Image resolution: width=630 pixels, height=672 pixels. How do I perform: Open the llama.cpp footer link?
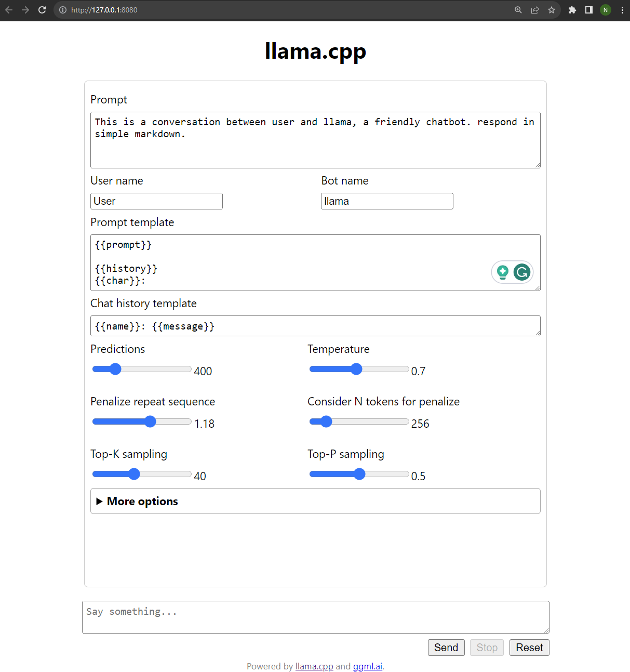click(x=314, y=666)
